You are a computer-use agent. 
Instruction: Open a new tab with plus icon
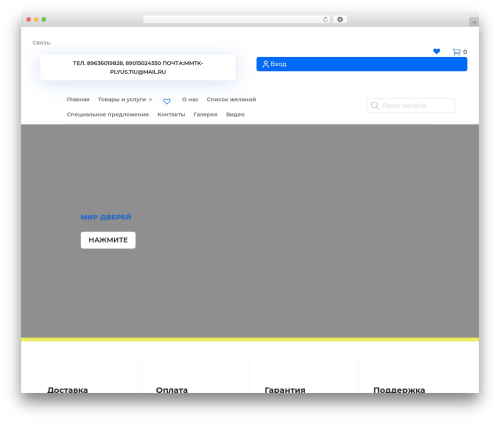(x=474, y=22)
